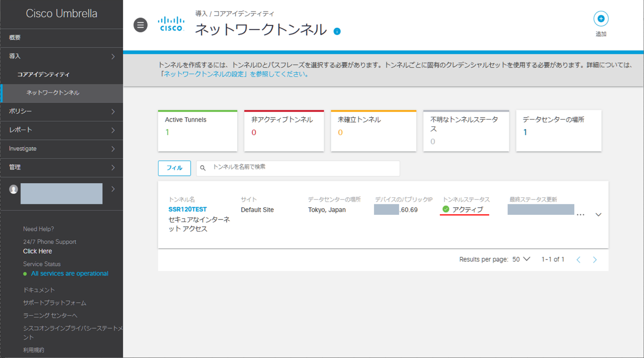This screenshot has width=644, height=358.
Task: Open the ポリシー menu item
Action: pos(62,111)
